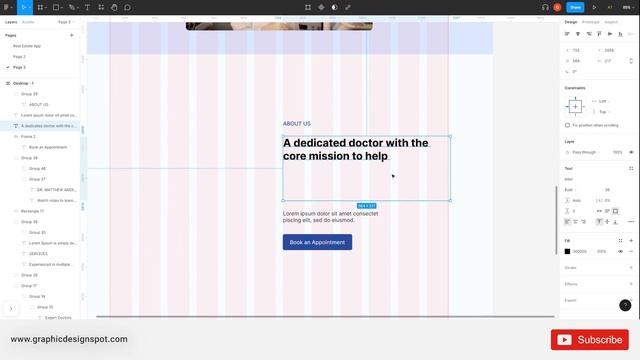Set text vertical align top

click(599, 222)
